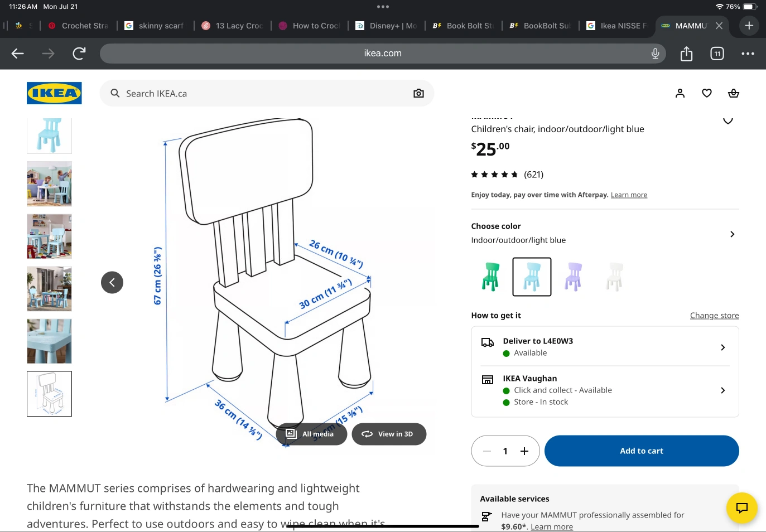766x532 pixels.
Task: Click the Search IKEA.ca field
Action: click(x=267, y=93)
